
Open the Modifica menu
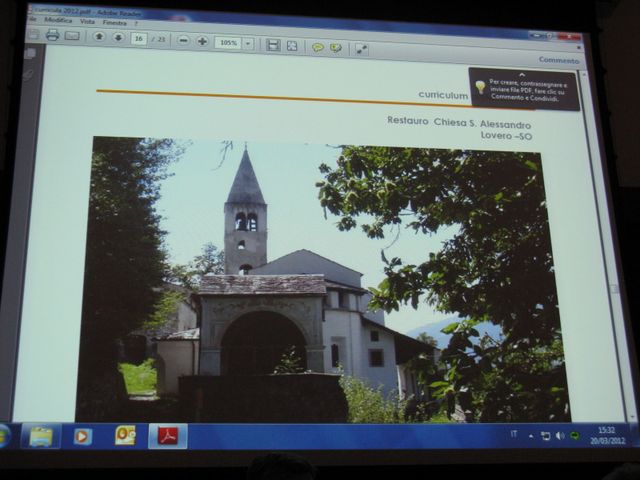click(x=58, y=20)
